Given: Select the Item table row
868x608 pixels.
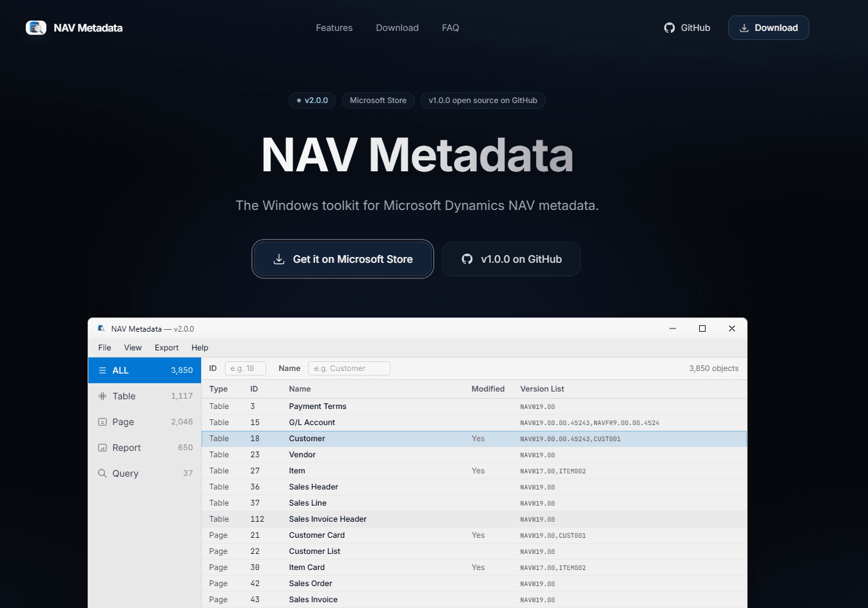Looking at the screenshot, I should coord(474,471).
